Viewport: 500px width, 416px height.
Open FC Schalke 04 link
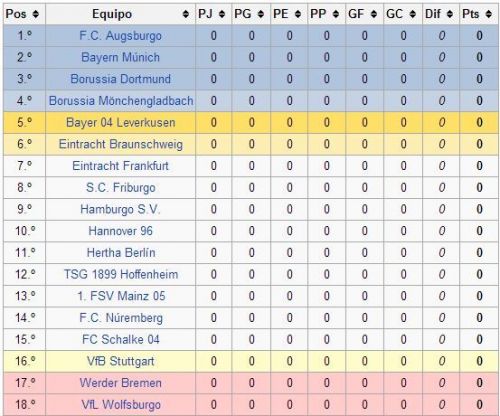(121, 339)
